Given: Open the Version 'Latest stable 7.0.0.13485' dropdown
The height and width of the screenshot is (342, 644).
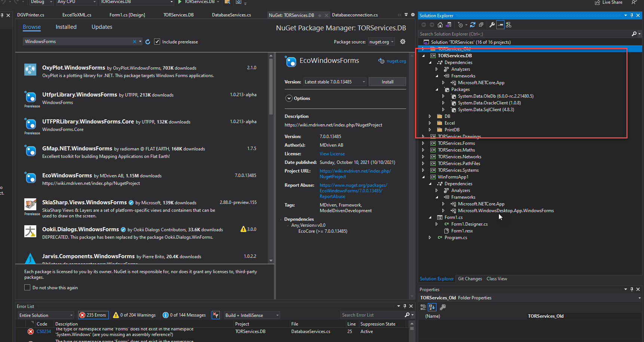Looking at the screenshot, I should 335,82.
